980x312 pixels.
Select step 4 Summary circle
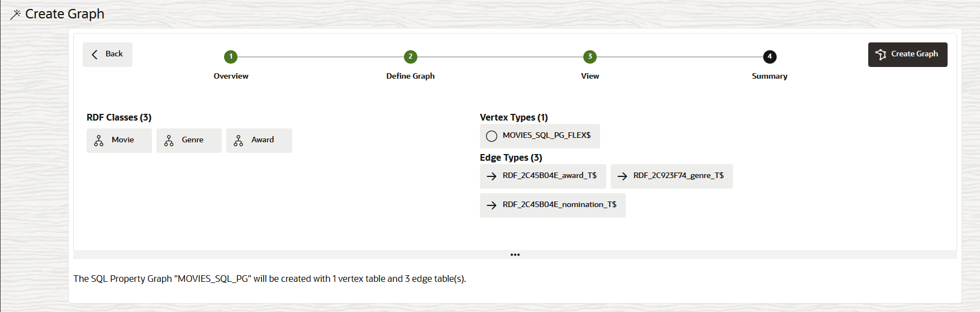(770, 57)
